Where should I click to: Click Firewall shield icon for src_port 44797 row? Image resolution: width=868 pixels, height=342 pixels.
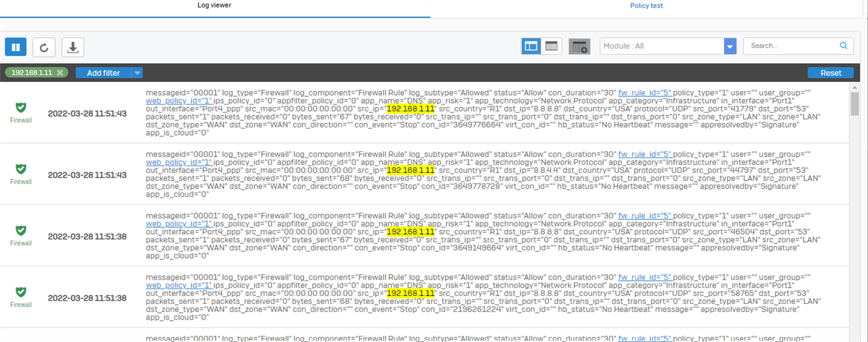click(21, 169)
